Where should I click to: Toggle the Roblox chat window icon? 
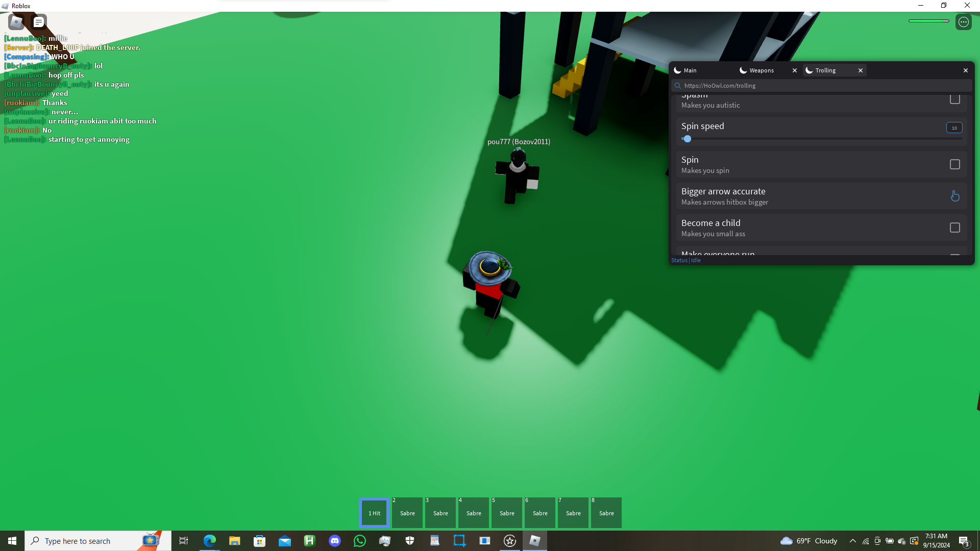click(x=39, y=22)
